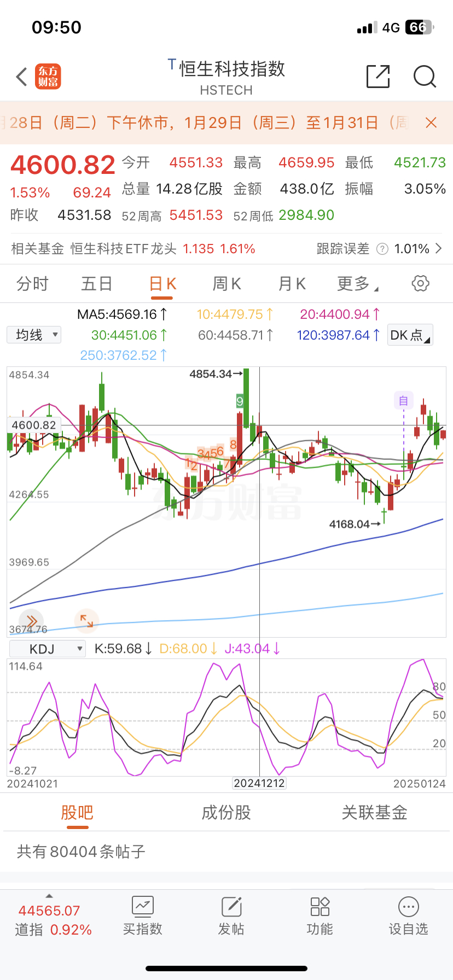Tap the tracking error help icon
This screenshot has width=453, height=980.
click(382, 249)
